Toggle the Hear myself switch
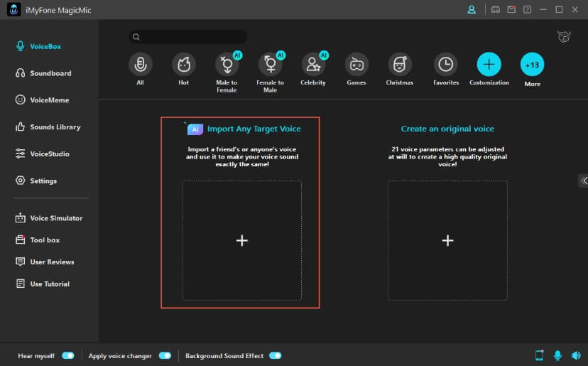 coord(68,355)
